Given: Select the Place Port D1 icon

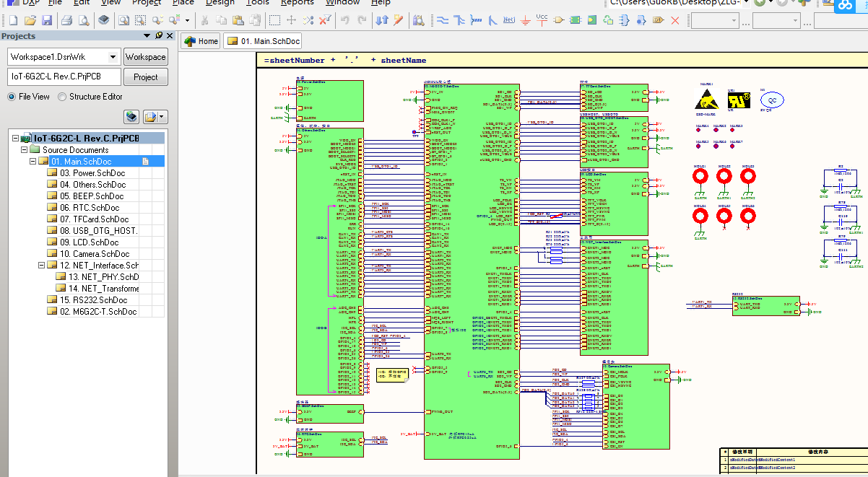Looking at the screenshot, I should pyautogui.click(x=659, y=20).
